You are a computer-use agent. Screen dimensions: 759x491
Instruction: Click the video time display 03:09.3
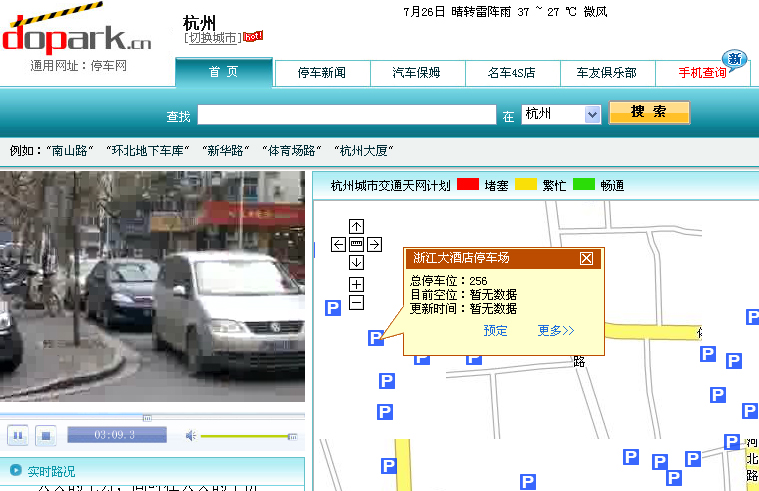coord(117,435)
